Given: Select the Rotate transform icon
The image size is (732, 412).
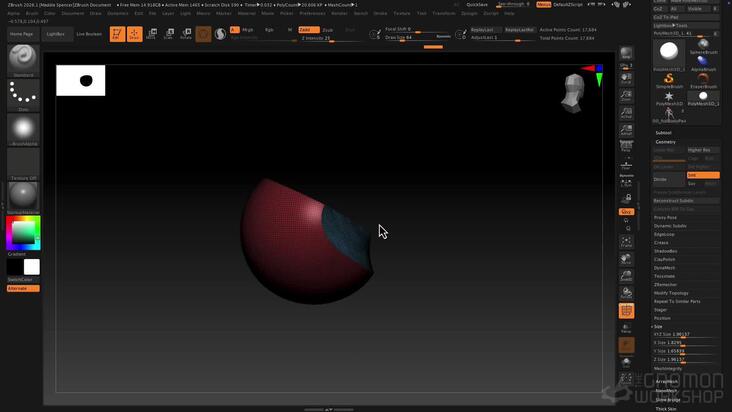Looking at the screenshot, I should 186,34.
